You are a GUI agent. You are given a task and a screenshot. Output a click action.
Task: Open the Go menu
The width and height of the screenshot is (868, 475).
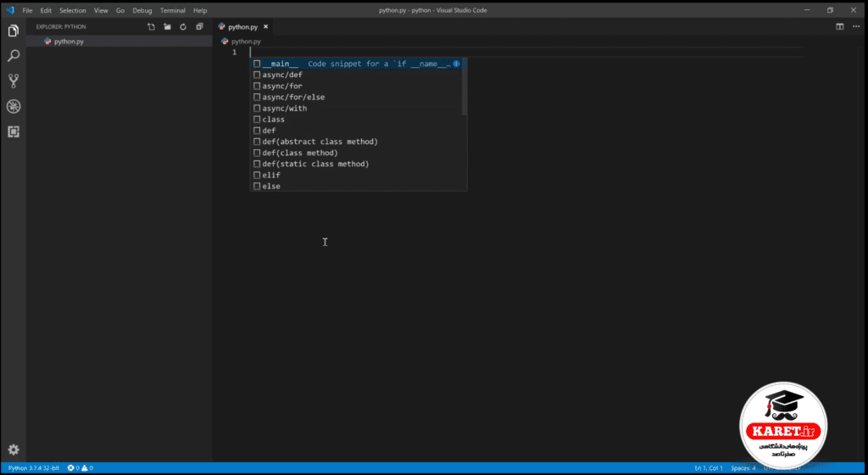(x=120, y=10)
